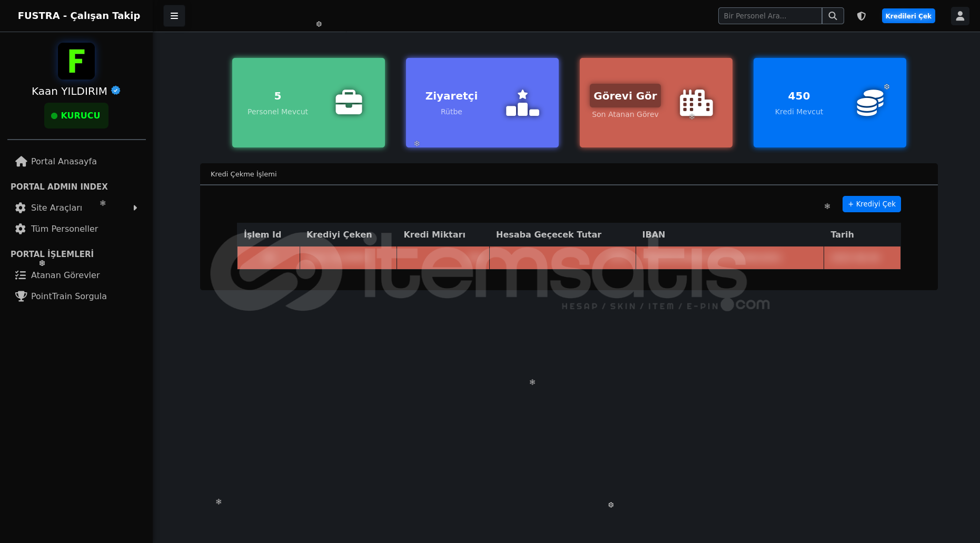Click the ranking podium icon on Rütbe card
Image resolution: width=980 pixels, height=543 pixels.
pos(522,103)
